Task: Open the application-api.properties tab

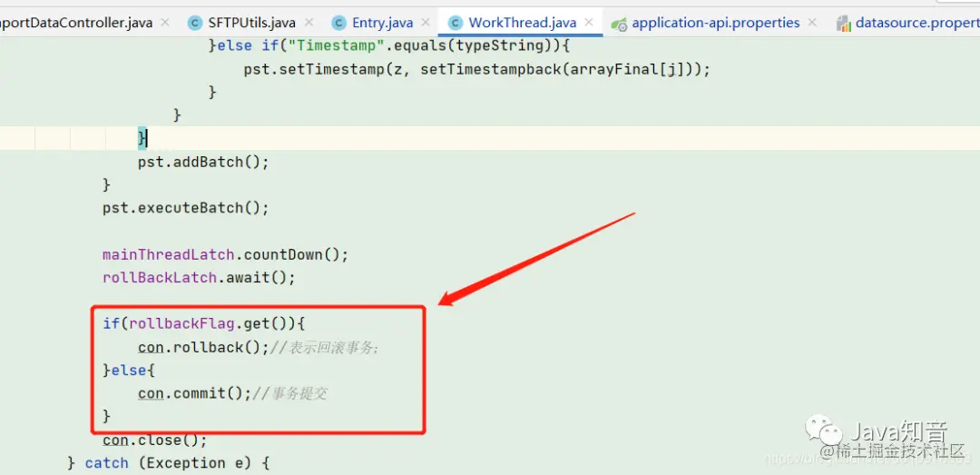Action: click(716, 23)
